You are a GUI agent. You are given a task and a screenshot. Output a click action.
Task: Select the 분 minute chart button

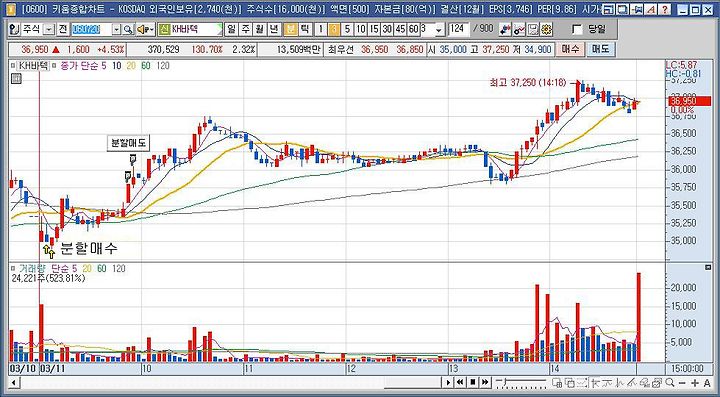[290, 29]
